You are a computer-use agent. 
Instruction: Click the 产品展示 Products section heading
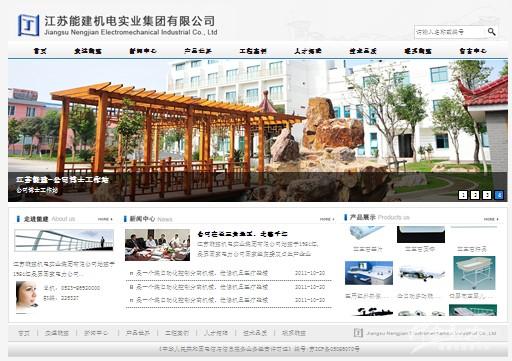[376, 217]
